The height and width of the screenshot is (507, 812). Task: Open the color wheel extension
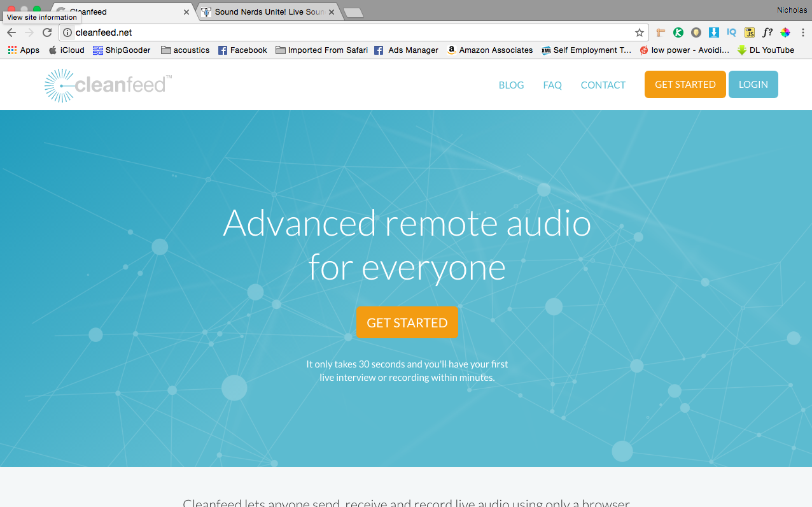(785, 32)
